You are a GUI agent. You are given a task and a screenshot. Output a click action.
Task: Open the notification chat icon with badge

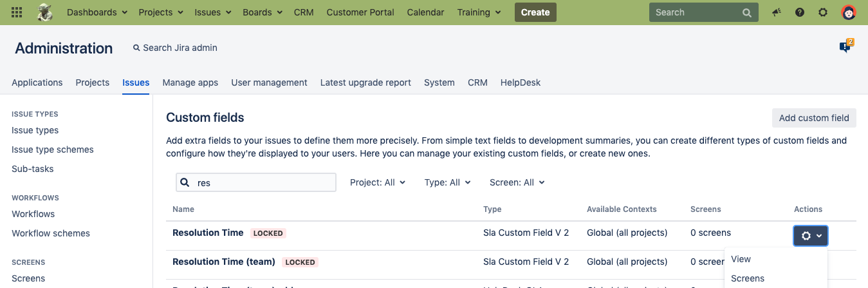845,47
